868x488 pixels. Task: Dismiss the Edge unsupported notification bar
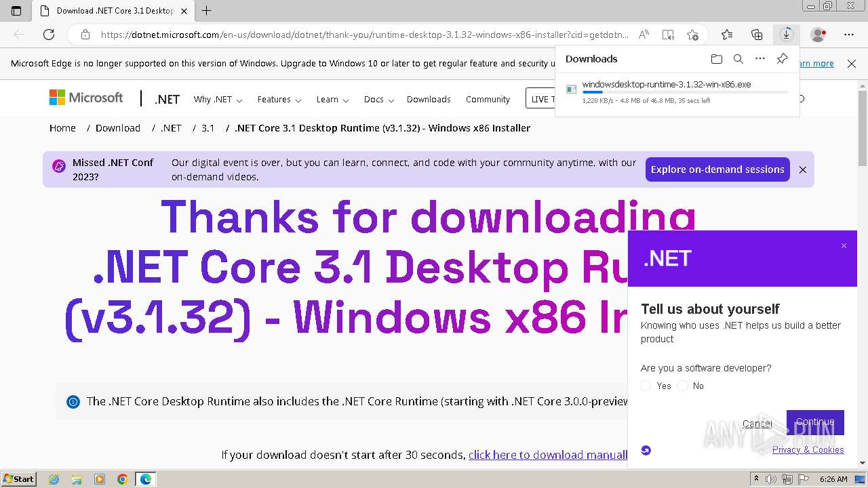pyautogui.click(x=852, y=63)
